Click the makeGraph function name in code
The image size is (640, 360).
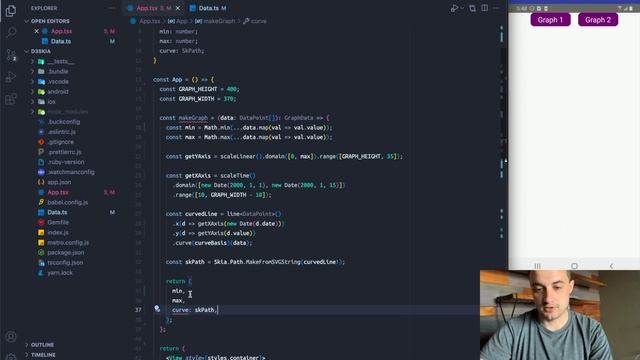(193, 118)
